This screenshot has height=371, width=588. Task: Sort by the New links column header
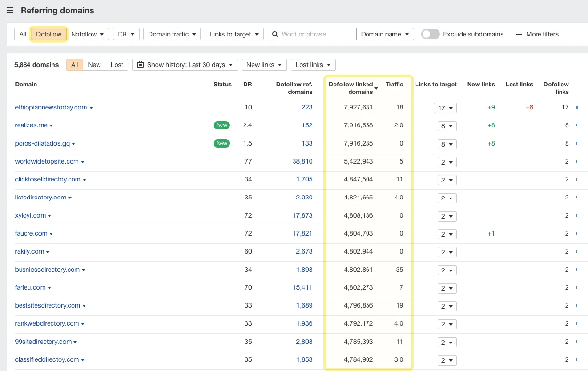click(x=481, y=84)
